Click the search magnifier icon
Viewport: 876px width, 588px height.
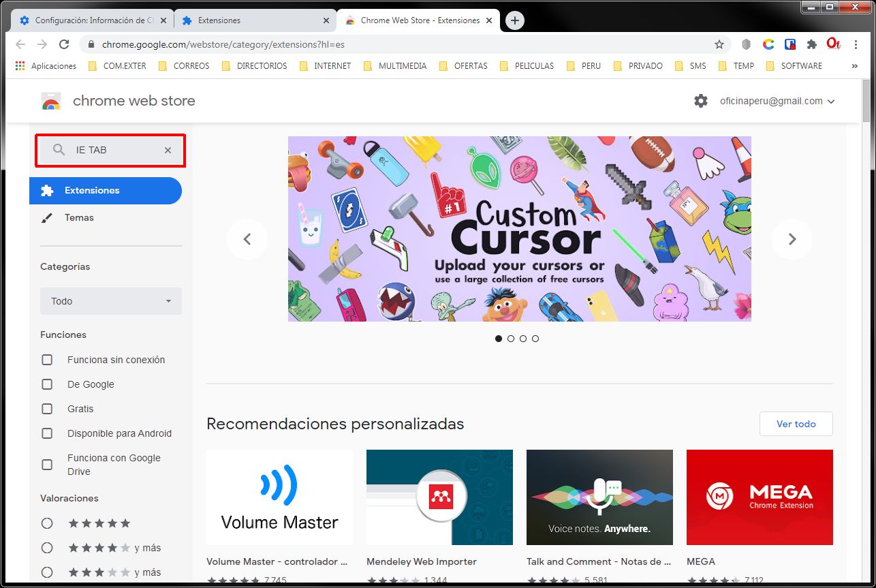(59, 150)
